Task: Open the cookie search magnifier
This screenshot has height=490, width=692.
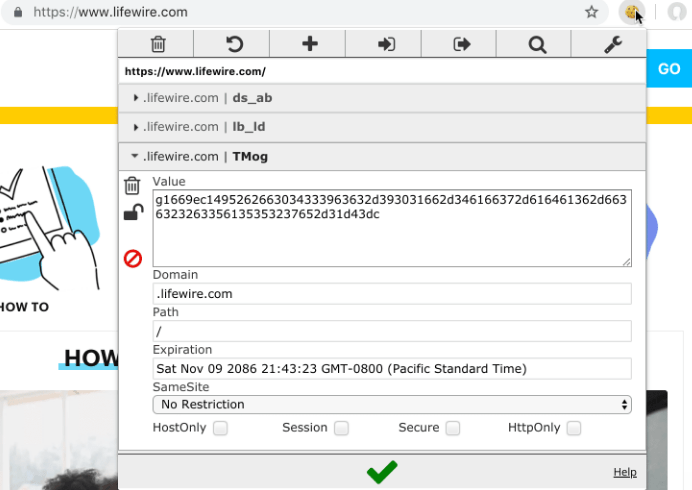Action: 537,44
